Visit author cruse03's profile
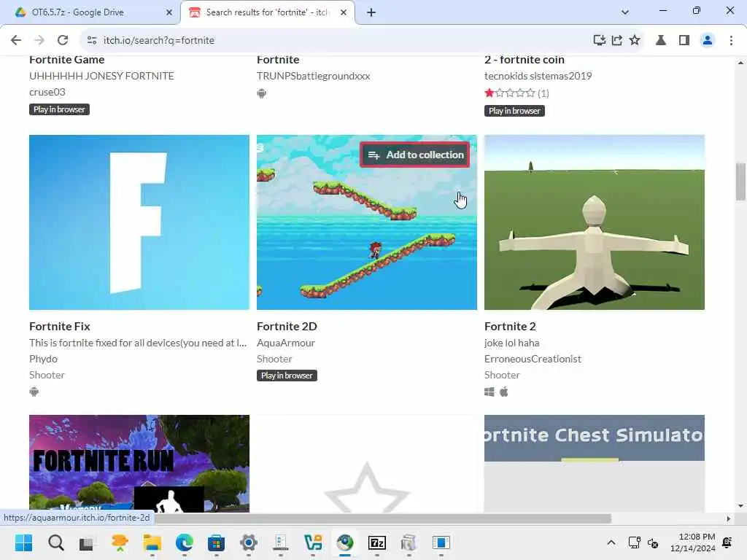The height and width of the screenshot is (560, 747). (47, 92)
